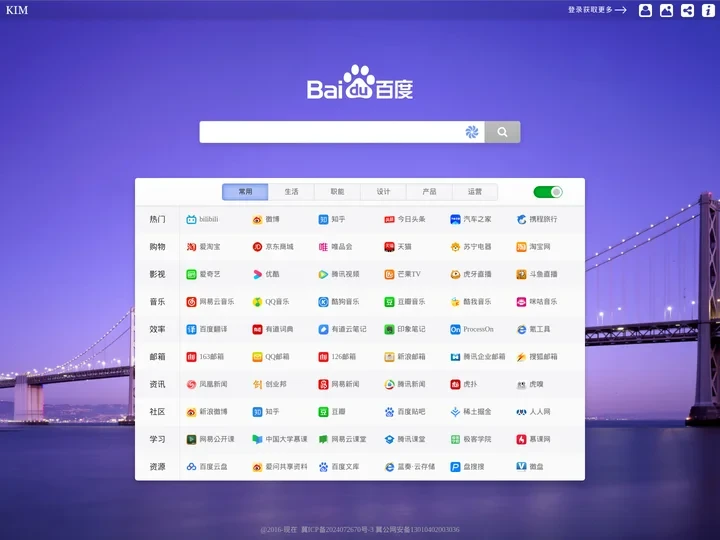Click the 天猫 icon

coord(389,247)
